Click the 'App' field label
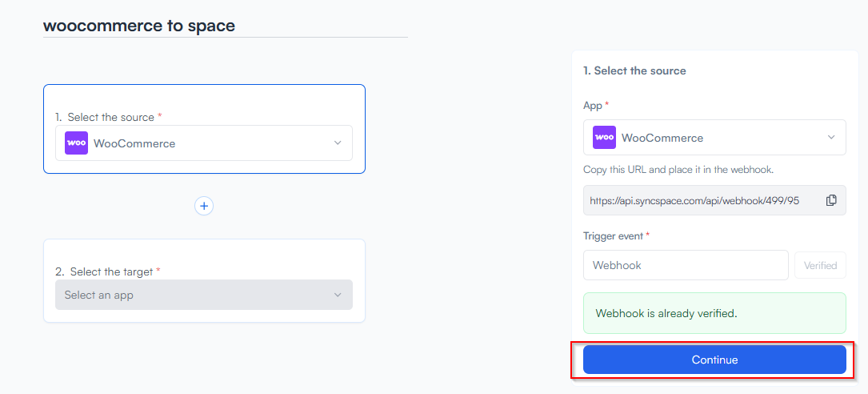The image size is (868, 394). (593, 105)
